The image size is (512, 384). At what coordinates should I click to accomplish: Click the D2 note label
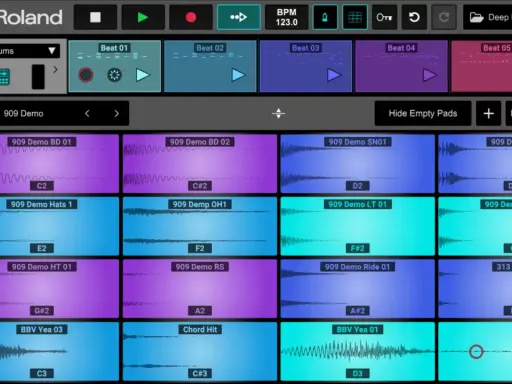click(x=358, y=186)
